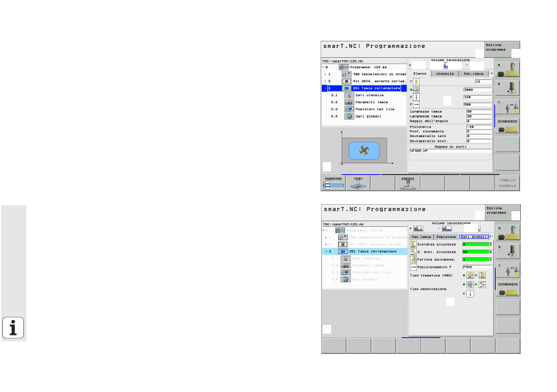The image size is (557, 392).
Task: Select second Volume lavorazione radio, upper screen
Action: (467, 65)
